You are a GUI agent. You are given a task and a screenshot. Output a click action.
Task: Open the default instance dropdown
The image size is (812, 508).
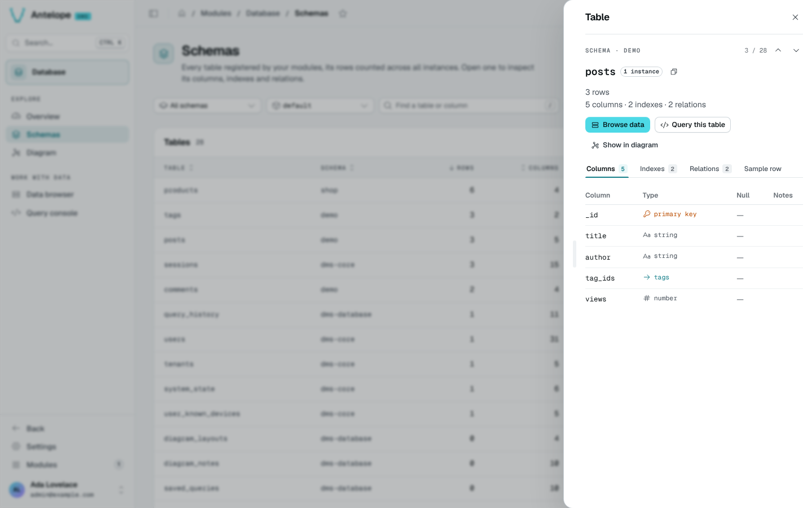pos(320,106)
